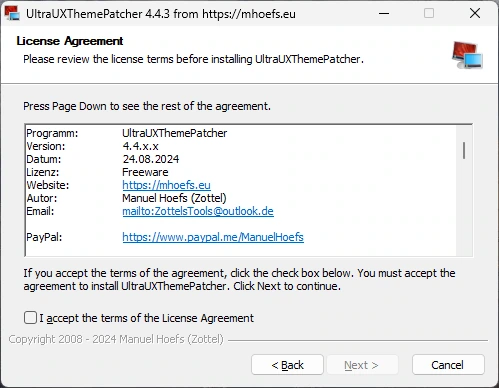
Task: Click the window title 'UltraUXThemePatcher 4.4.3' text
Action: point(161,14)
